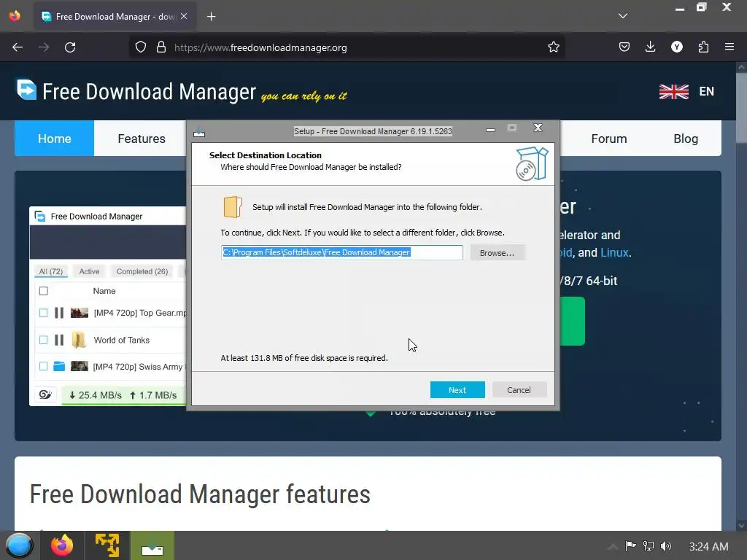
Task: Follow the Linux hyperlink
Action: (x=614, y=252)
